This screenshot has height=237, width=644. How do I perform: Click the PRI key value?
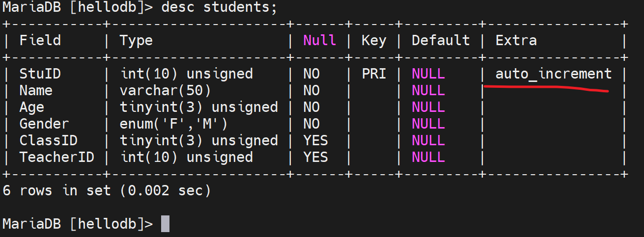click(x=374, y=74)
